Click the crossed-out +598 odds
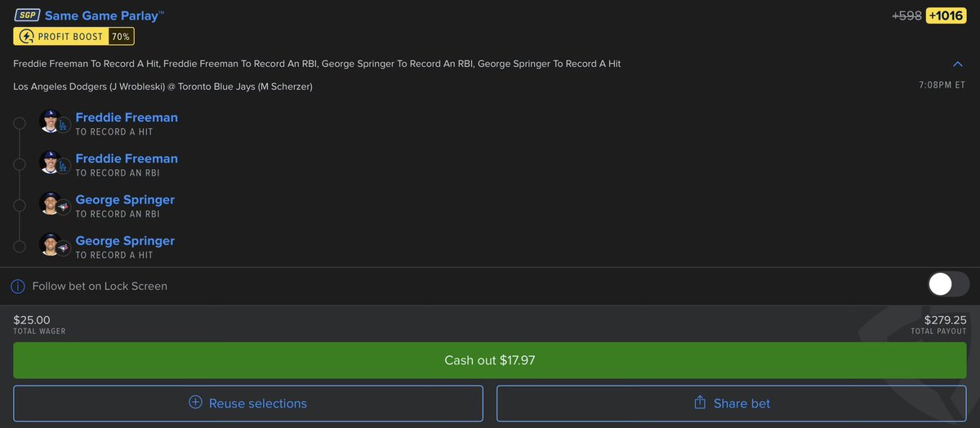Screen dimensions: 980x428 pyautogui.click(x=907, y=16)
